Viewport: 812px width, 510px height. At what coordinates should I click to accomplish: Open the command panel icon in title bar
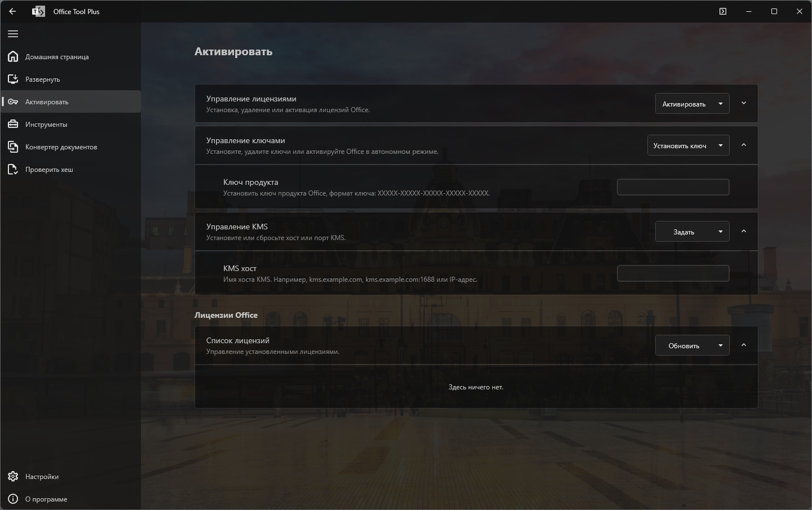(723, 11)
